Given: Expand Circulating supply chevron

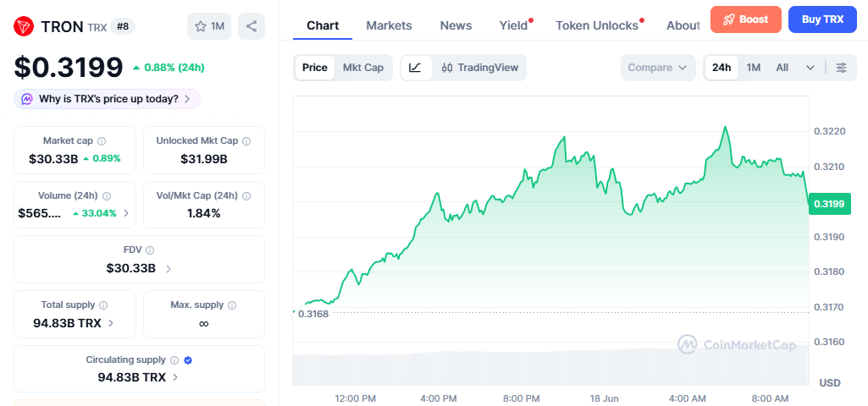Looking at the screenshot, I should pos(175,378).
